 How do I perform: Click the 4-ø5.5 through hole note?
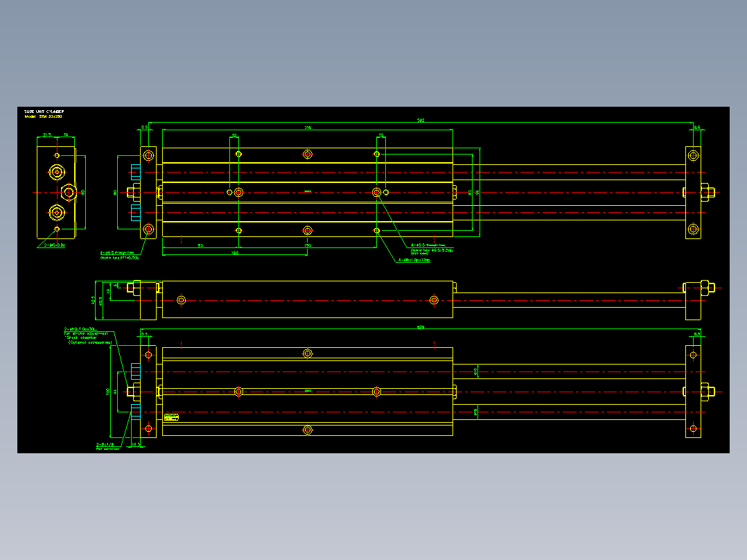(428, 245)
